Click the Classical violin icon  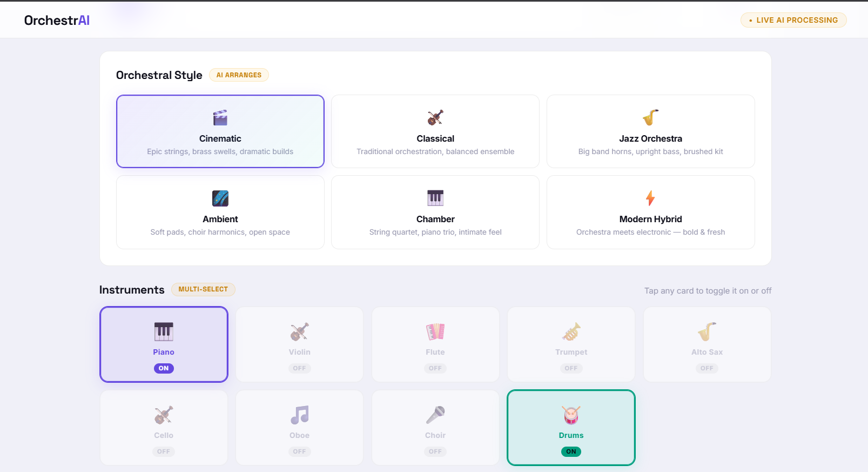(x=435, y=117)
